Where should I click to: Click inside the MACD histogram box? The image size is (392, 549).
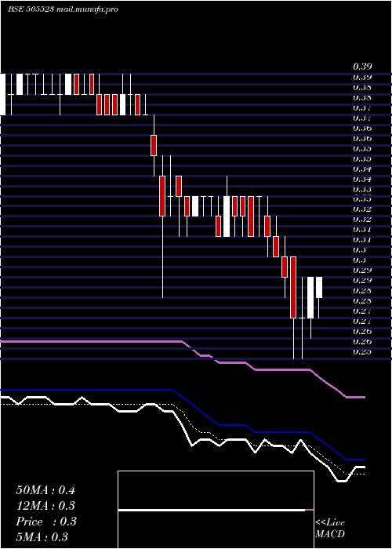216,510
